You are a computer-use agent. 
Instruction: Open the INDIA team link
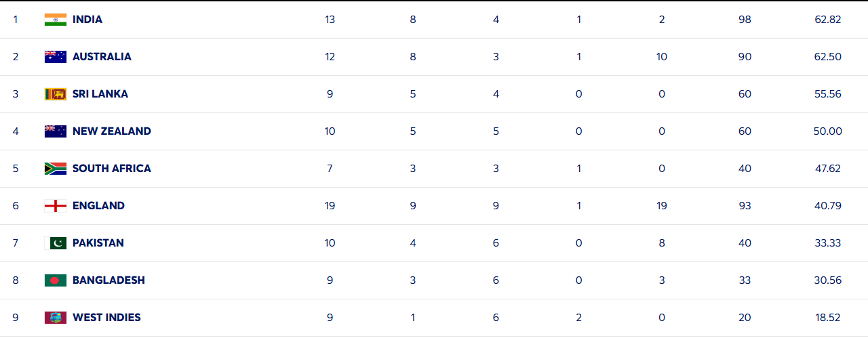tap(87, 20)
